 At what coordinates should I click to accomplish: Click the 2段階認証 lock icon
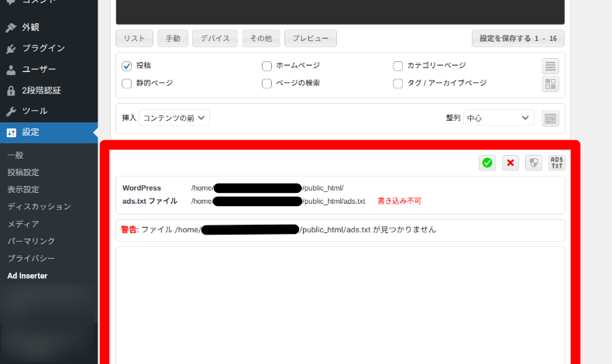click(x=11, y=91)
